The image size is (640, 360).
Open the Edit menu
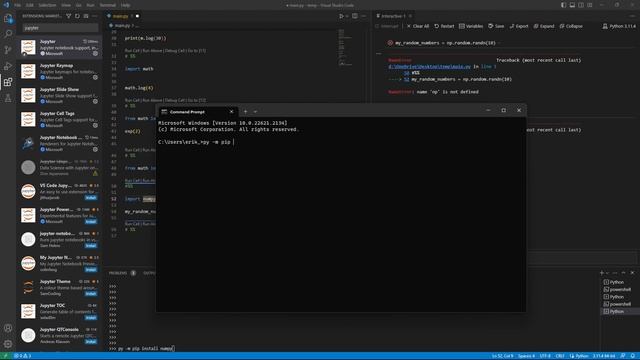[x=30, y=5]
